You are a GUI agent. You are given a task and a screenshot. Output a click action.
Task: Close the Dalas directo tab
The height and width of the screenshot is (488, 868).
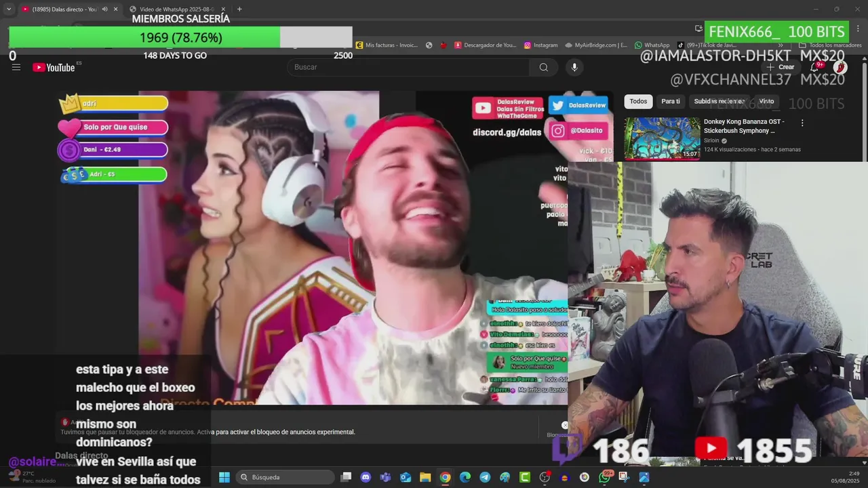pos(115,9)
